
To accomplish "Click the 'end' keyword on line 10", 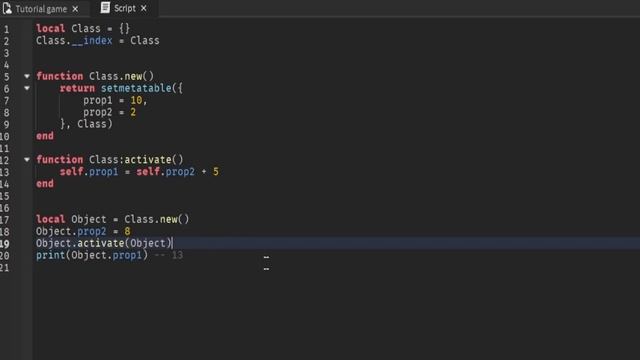I will click(x=44, y=136).
